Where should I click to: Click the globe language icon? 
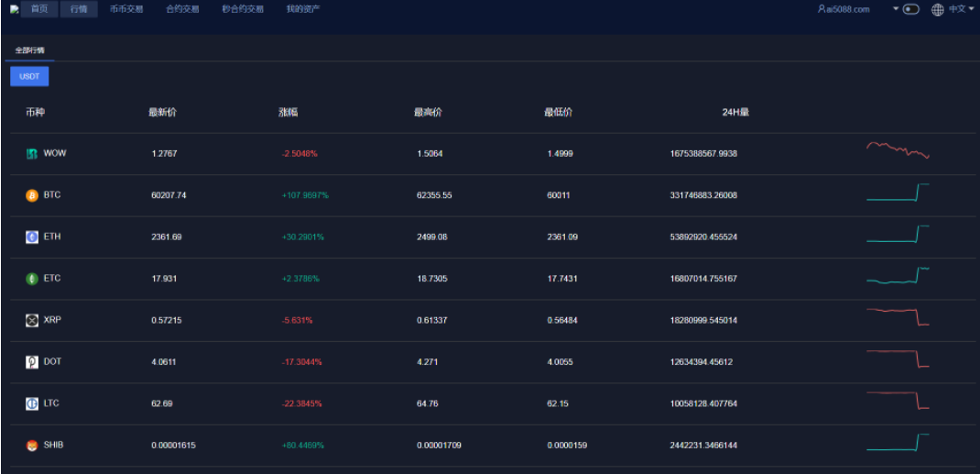938,9
